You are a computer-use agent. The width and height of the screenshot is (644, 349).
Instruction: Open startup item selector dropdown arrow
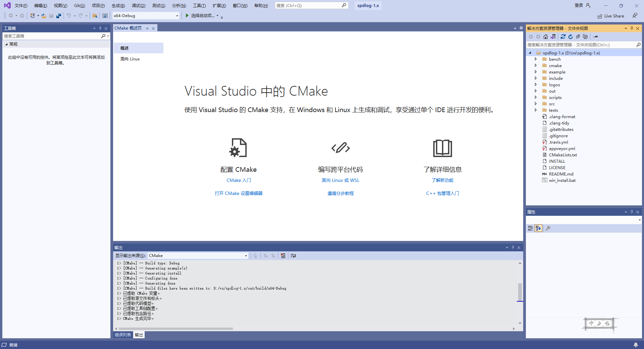click(217, 16)
